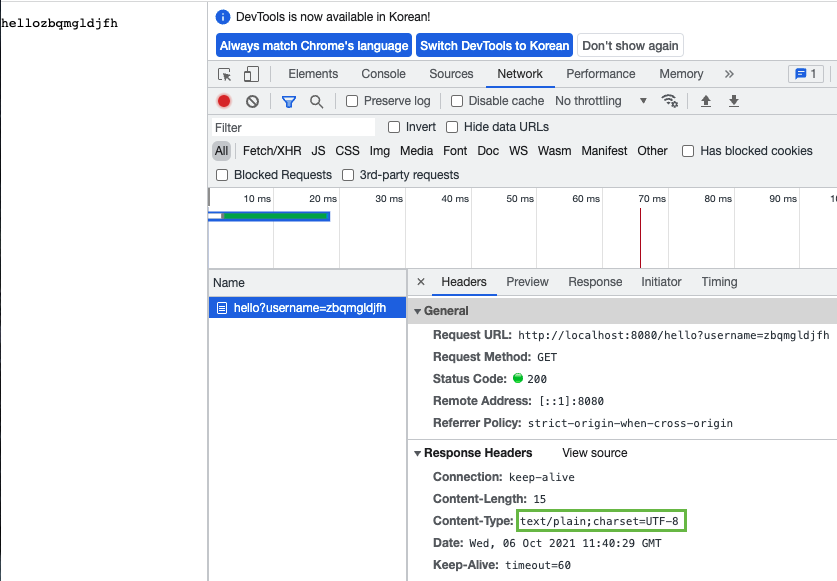
Task: Click the Referrer Policy value text
Action: pos(630,423)
